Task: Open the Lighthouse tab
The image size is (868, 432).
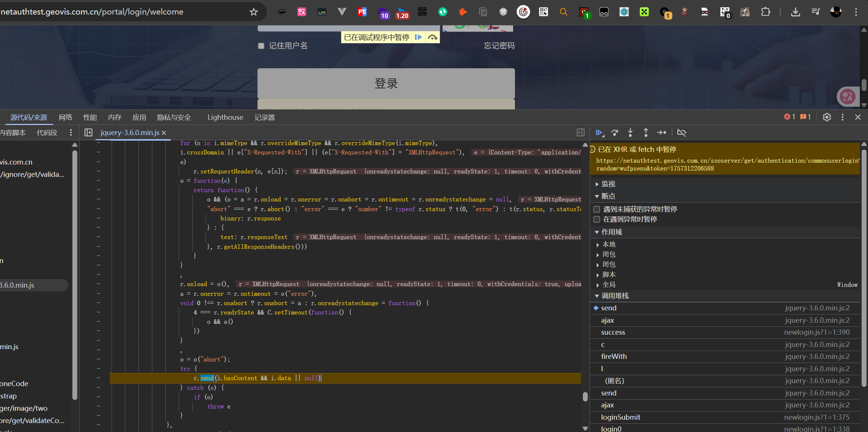Action: click(x=225, y=118)
